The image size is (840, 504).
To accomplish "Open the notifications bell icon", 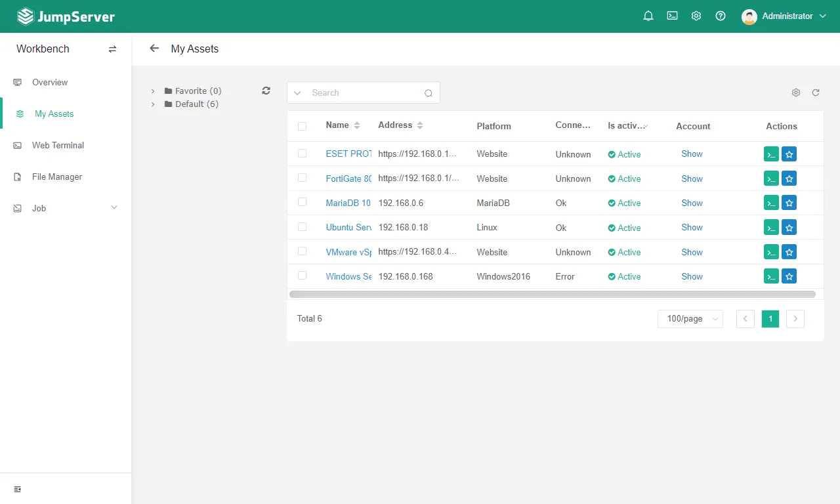I will point(648,16).
